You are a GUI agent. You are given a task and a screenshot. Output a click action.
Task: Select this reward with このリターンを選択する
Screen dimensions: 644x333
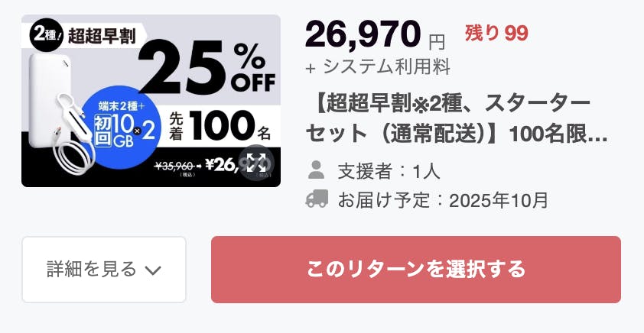click(x=415, y=270)
